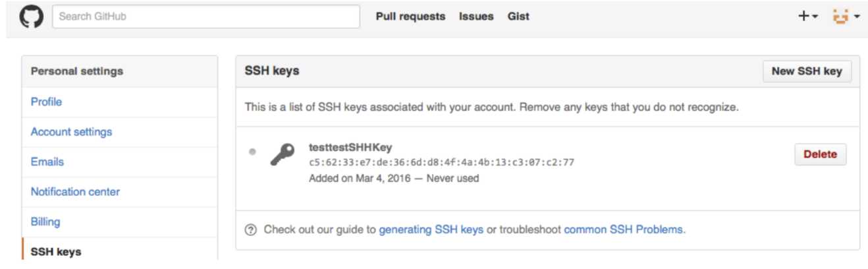Delete the testtestSHHKey key
This screenshot has height=269, width=868.
coord(820,154)
